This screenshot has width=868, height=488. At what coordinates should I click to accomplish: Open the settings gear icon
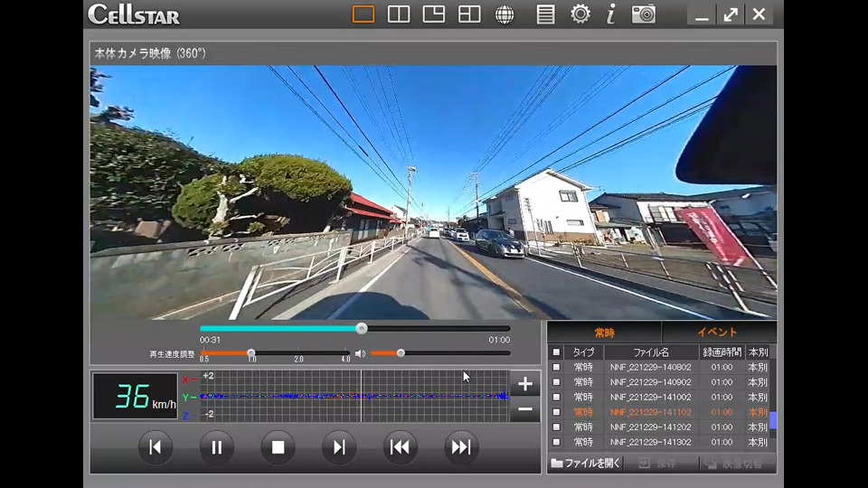(580, 14)
